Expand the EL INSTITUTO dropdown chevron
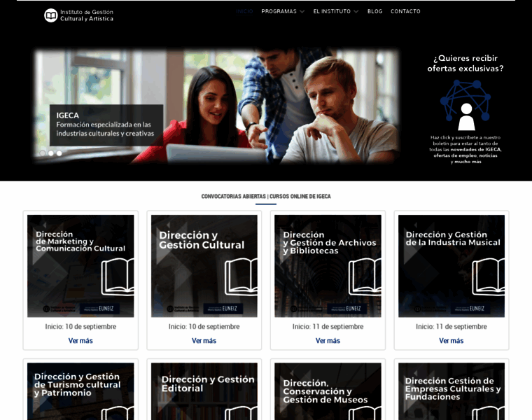Image resolution: width=532 pixels, height=420 pixels. pyautogui.click(x=356, y=11)
